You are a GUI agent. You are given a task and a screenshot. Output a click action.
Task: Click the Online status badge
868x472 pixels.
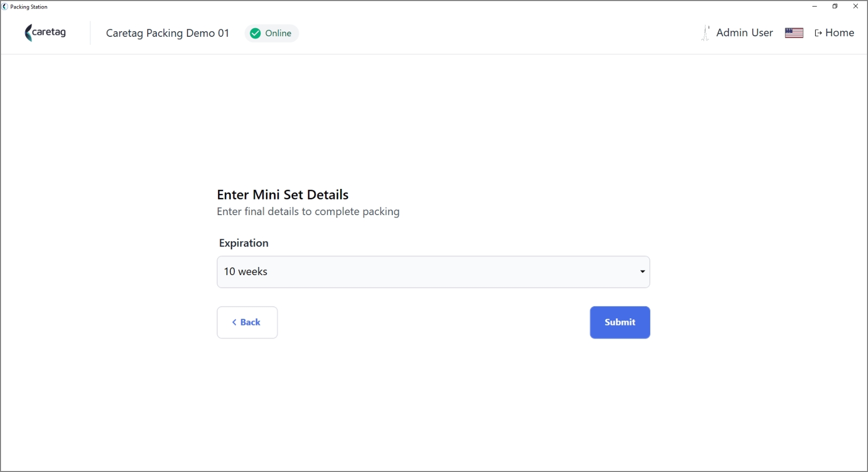(x=272, y=33)
